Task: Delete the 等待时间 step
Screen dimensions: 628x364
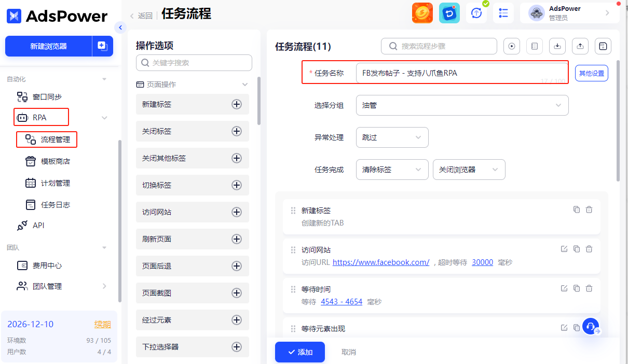Action: click(x=589, y=288)
